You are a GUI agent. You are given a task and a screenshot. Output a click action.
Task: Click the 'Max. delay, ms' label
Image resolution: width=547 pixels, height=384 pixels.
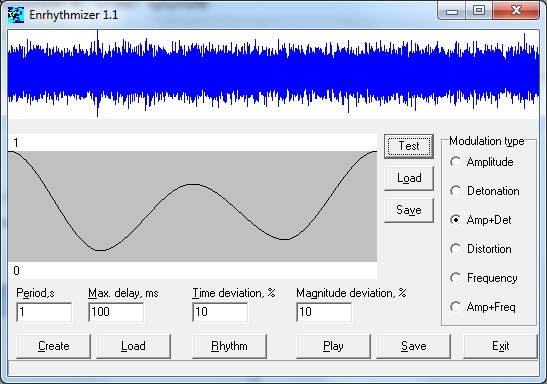(x=123, y=293)
